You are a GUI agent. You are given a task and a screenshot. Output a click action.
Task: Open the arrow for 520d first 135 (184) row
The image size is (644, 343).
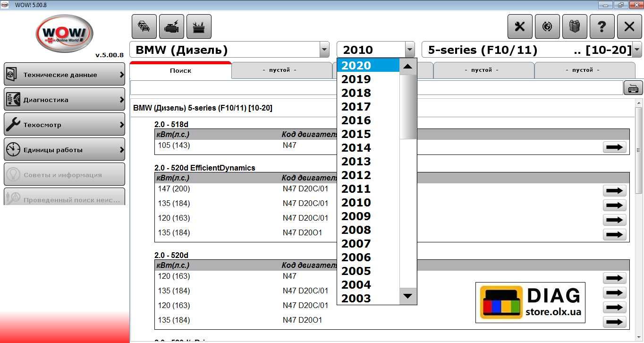(614, 292)
